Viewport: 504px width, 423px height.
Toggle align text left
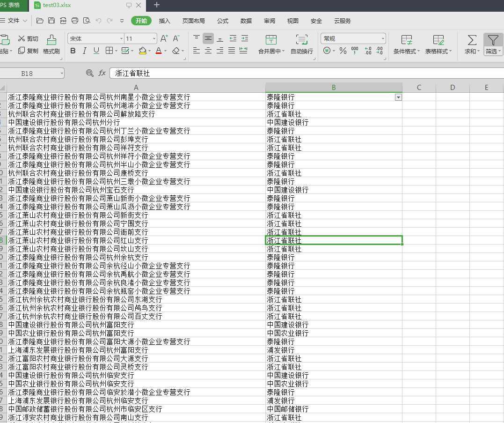197,51
